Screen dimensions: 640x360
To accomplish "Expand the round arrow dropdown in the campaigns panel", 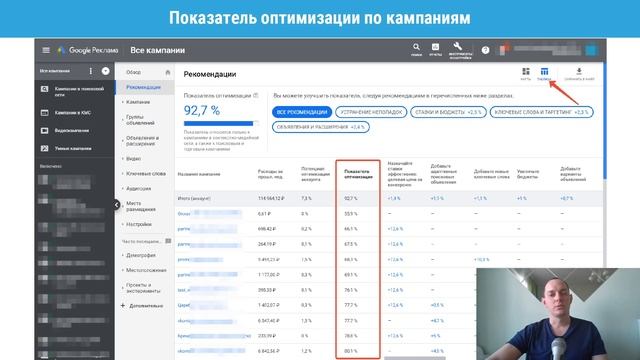I will tap(105, 71).
